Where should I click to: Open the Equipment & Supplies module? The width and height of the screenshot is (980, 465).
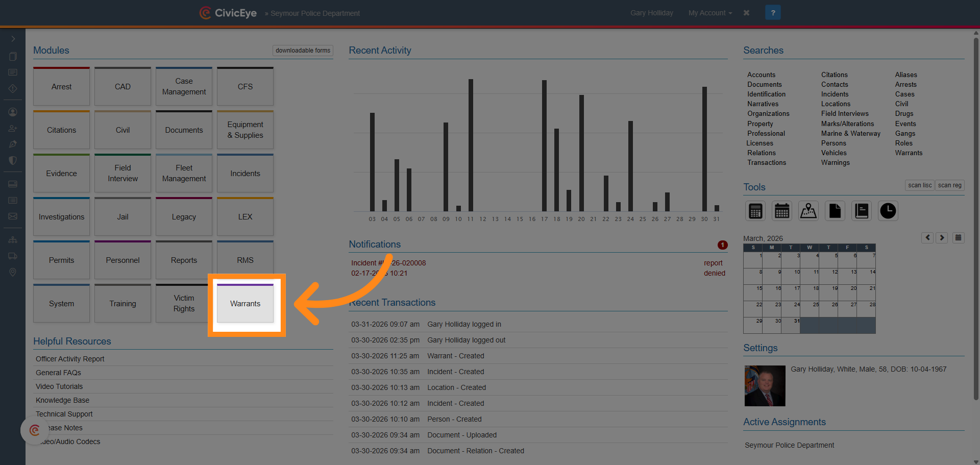point(246,130)
